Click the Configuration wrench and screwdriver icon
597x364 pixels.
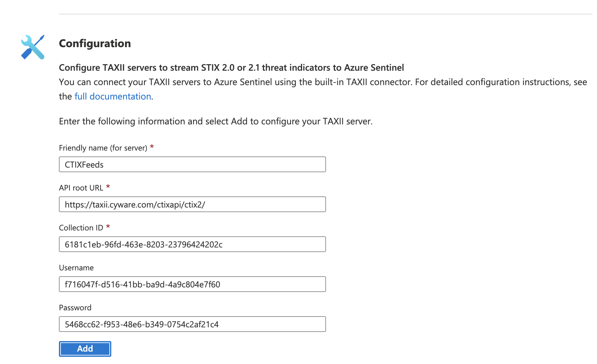33,47
